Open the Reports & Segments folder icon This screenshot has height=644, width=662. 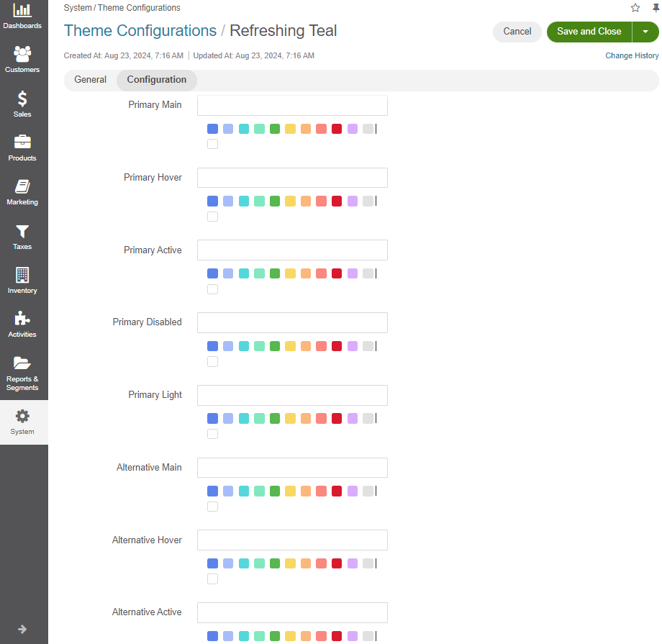coord(22,363)
